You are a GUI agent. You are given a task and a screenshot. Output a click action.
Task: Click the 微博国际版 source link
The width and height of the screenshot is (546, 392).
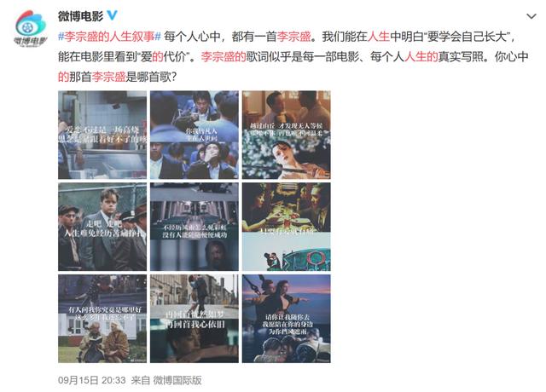pos(177,380)
